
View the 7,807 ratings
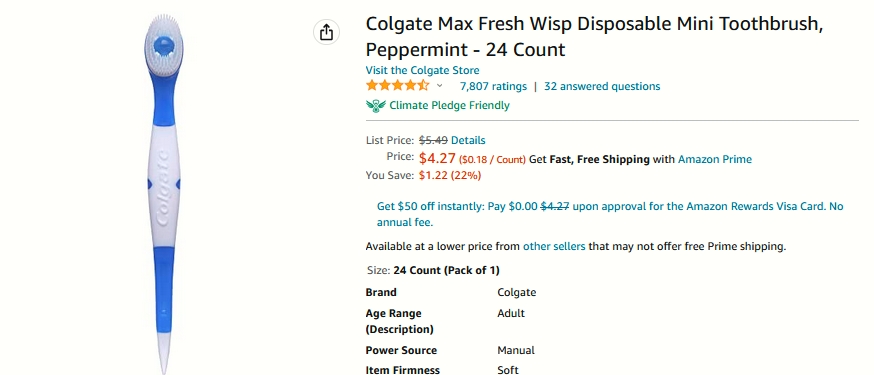pyautogui.click(x=493, y=86)
